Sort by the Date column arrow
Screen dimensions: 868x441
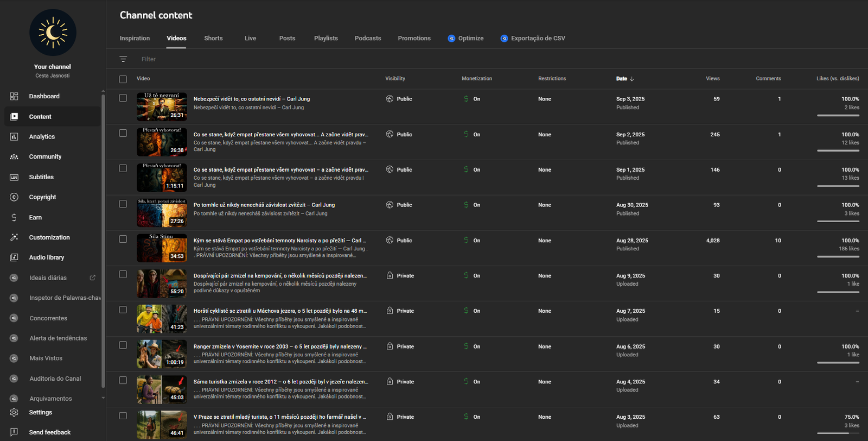632,79
